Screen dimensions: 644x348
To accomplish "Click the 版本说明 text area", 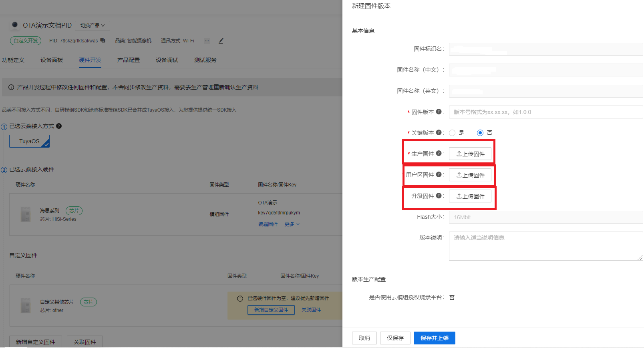I will 546,246.
